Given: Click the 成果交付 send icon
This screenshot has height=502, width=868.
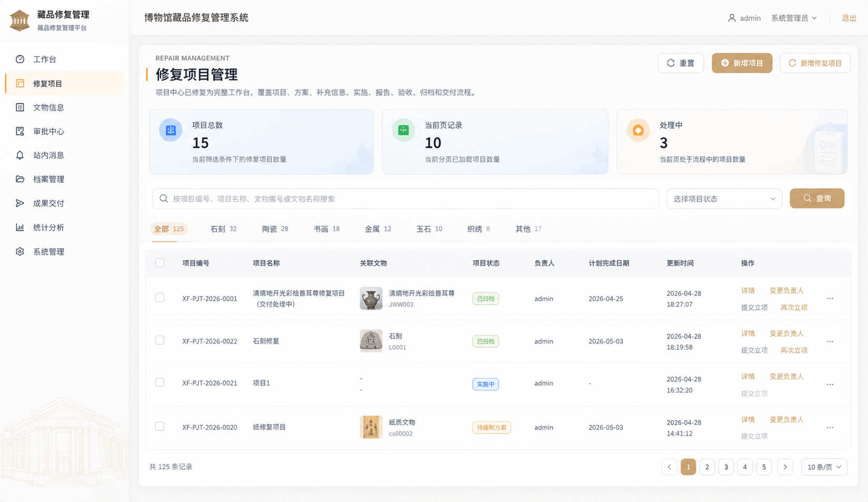Looking at the screenshot, I should coord(20,203).
